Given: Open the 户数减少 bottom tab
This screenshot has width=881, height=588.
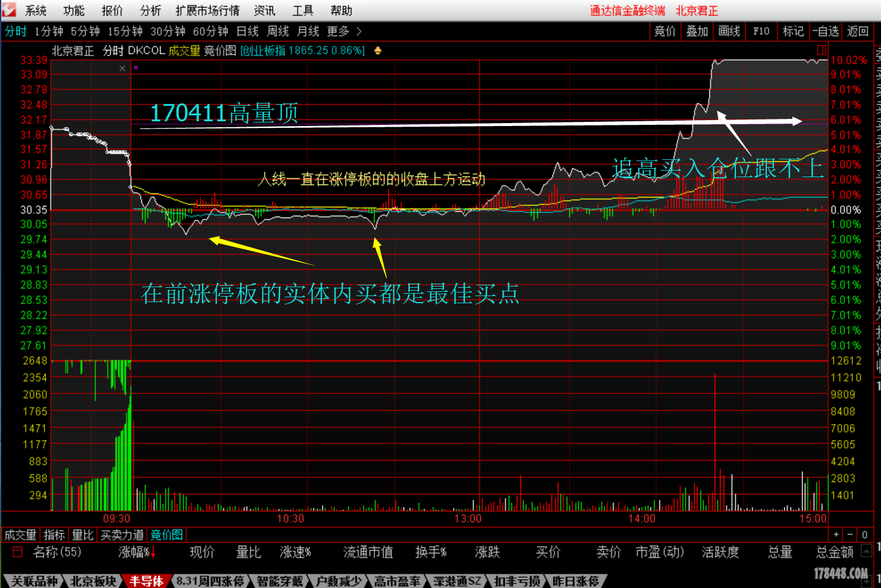Looking at the screenshot, I should (x=339, y=581).
